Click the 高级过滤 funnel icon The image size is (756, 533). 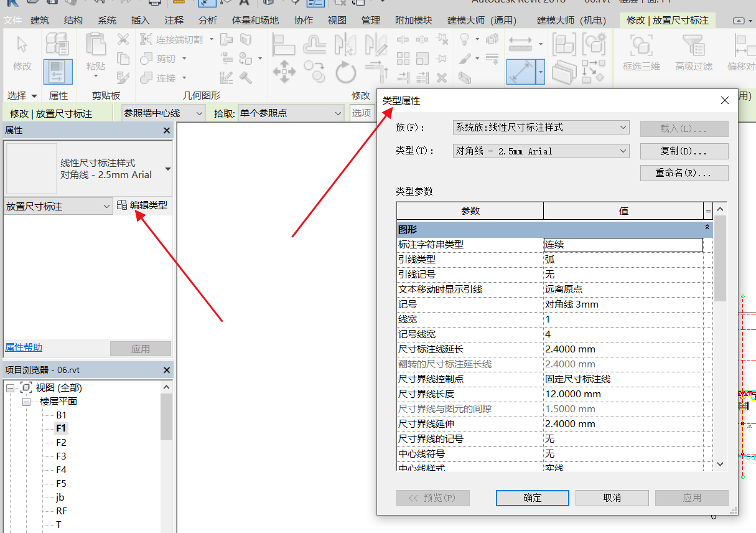[x=693, y=46]
